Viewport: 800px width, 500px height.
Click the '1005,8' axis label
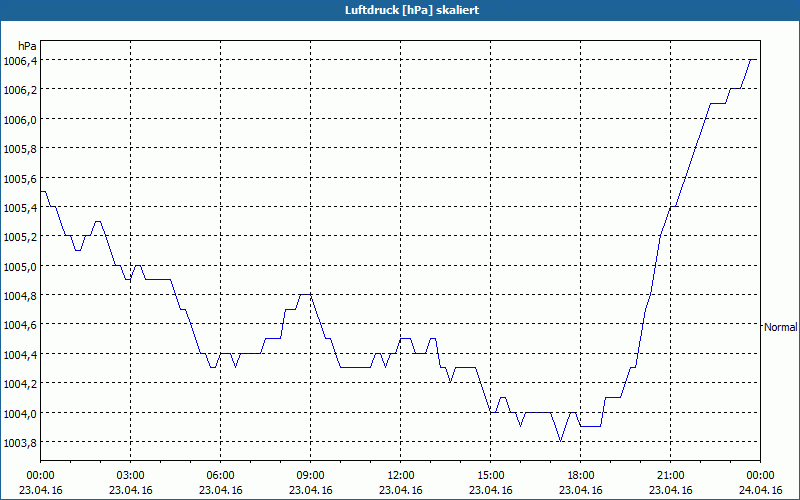20,149
